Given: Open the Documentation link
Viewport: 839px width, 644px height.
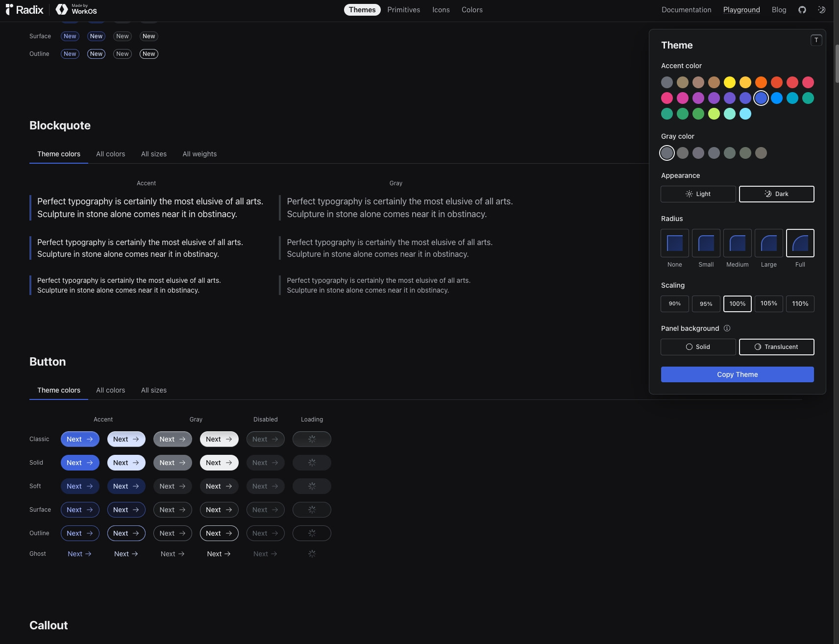Looking at the screenshot, I should pos(686,10).
